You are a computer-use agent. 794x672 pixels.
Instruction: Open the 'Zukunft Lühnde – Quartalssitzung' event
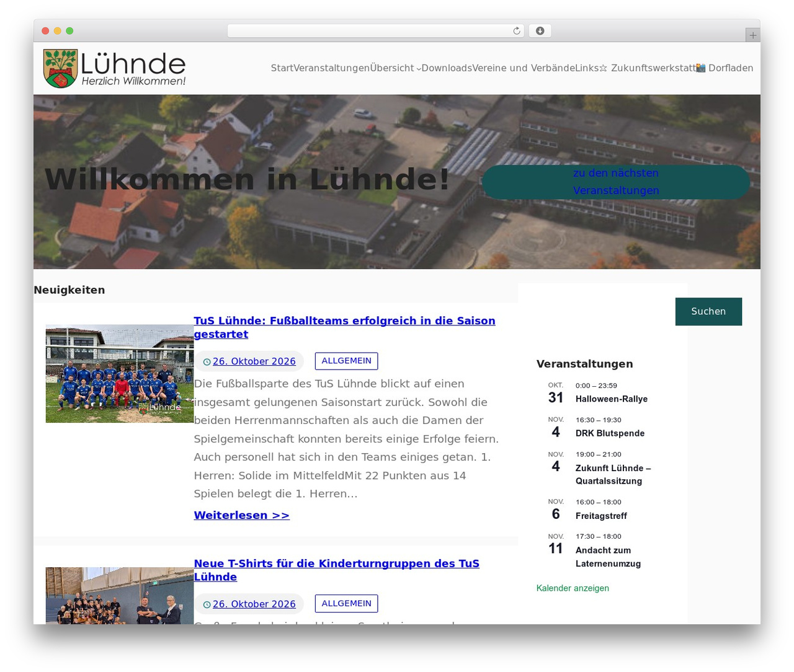[x=613, y=474]
